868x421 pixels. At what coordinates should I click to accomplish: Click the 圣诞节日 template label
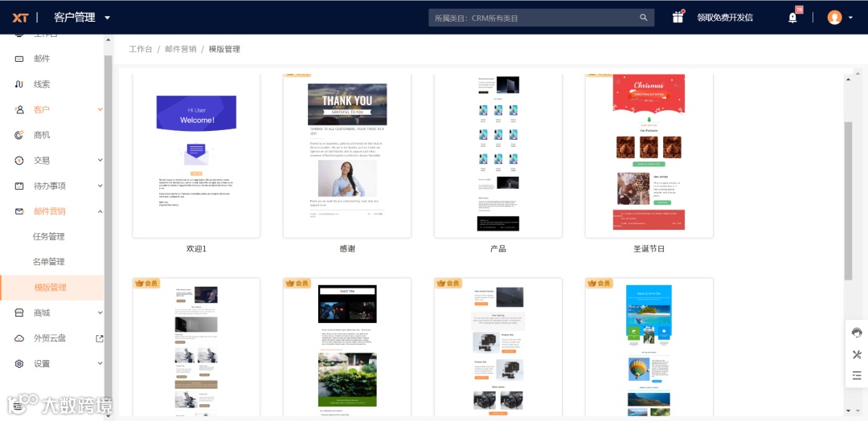click(x=649, y=249)
